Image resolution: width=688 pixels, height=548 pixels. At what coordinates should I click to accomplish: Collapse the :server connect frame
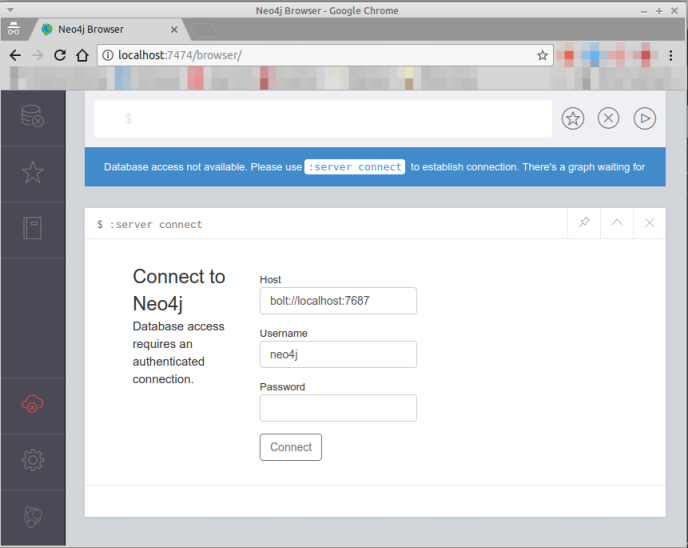[x=616, y=223]
